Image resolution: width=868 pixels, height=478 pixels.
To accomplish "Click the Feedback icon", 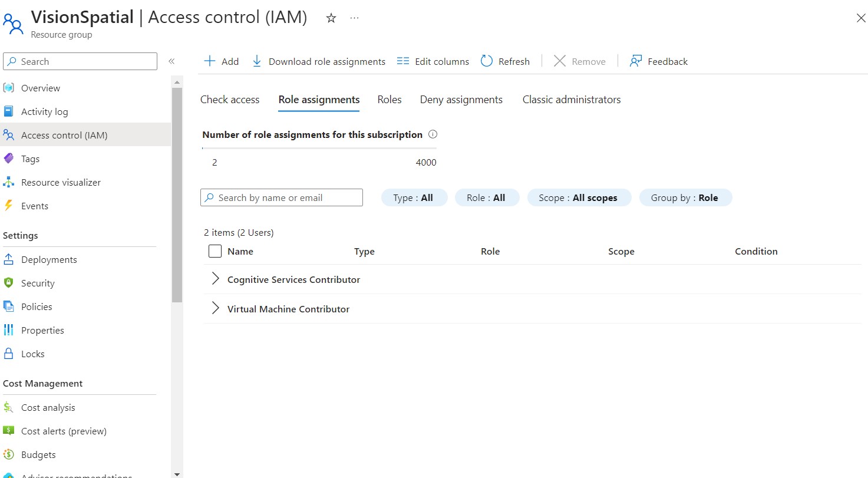I will [x=635, y=61].
